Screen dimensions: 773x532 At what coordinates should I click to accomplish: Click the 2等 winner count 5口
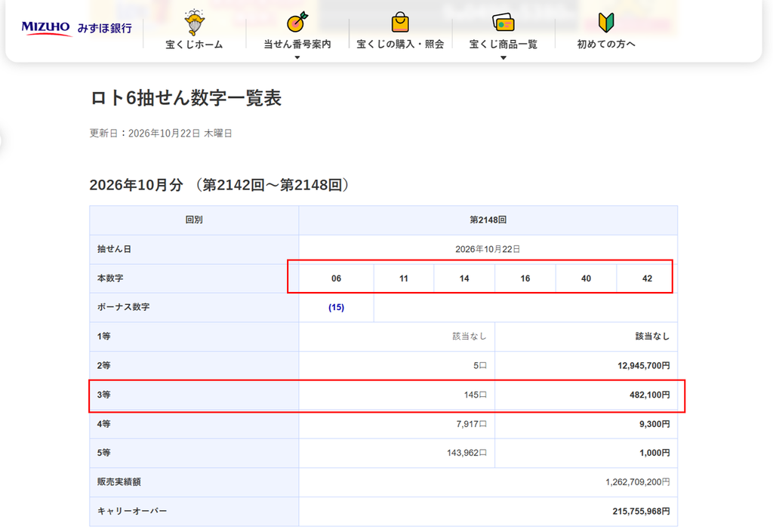click(480, 365)
